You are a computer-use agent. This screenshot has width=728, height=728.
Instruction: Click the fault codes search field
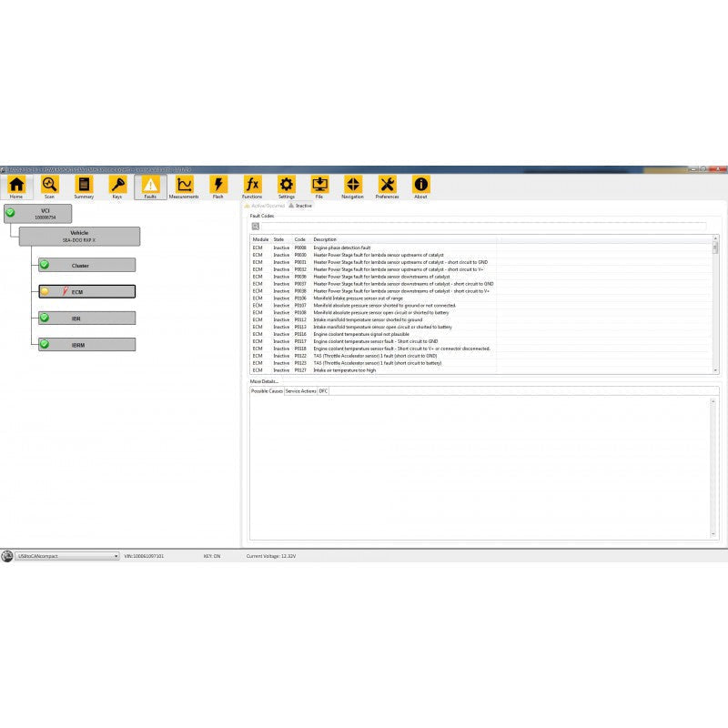pyautogui.click(x=482, y=226)
